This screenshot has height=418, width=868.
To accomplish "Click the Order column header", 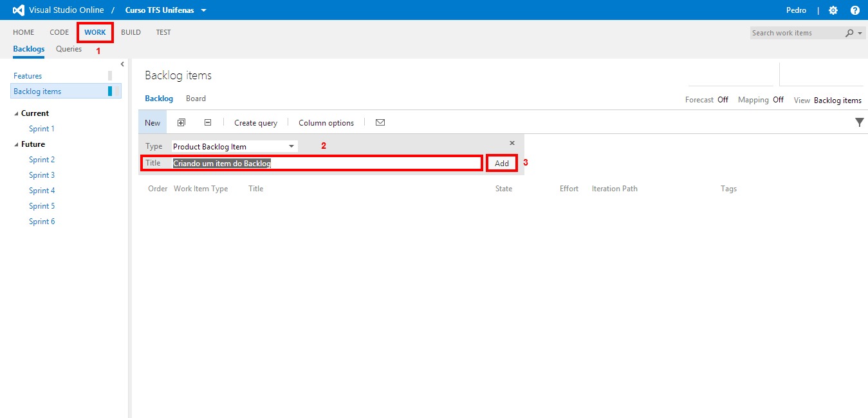I will (x=158, y=189).
